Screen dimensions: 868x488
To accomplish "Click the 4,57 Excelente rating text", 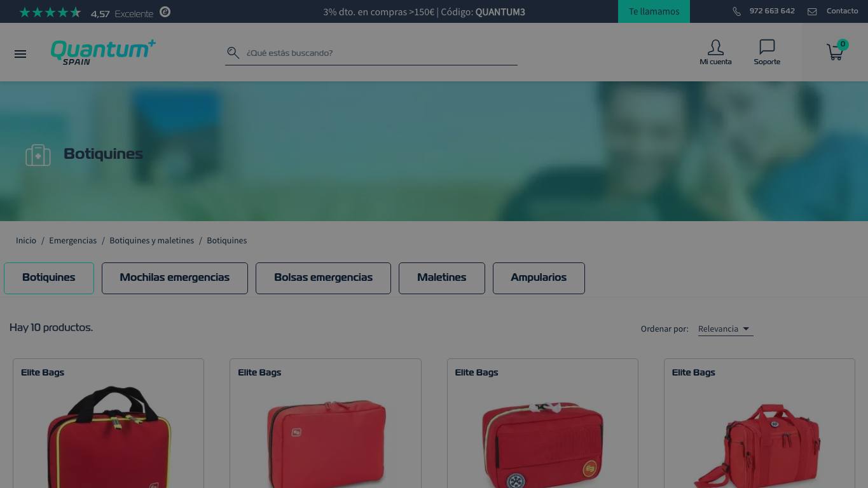I will [122, 13].
